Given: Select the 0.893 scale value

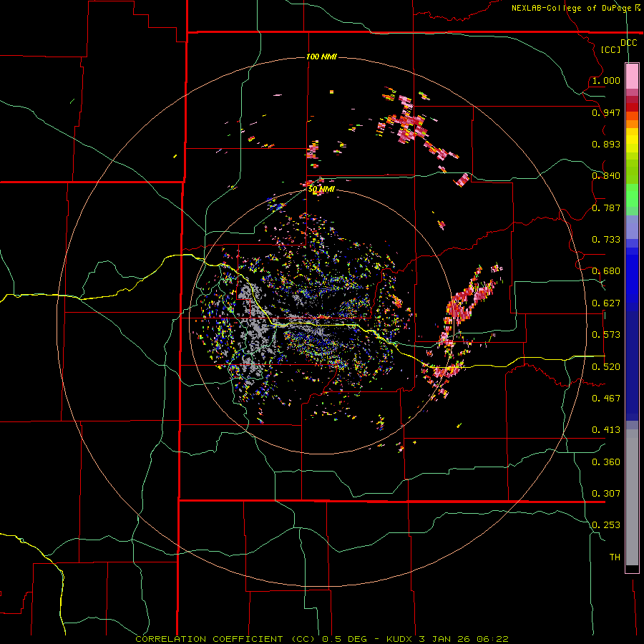Looking at the screenshot, I should pos(606,144).
